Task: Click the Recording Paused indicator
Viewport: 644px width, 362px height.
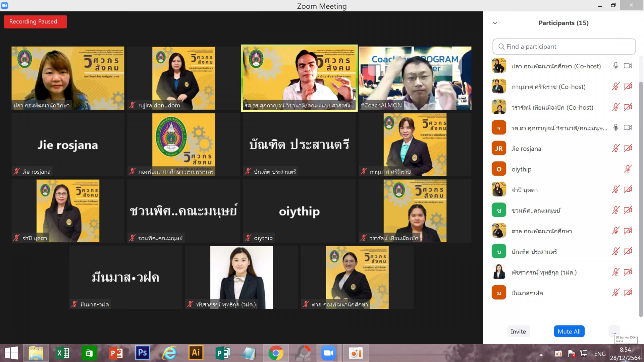Action: pos(35,22)
